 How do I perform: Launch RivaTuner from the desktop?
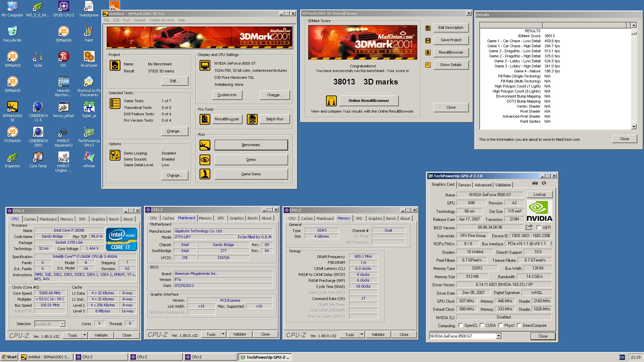(89, 59)
